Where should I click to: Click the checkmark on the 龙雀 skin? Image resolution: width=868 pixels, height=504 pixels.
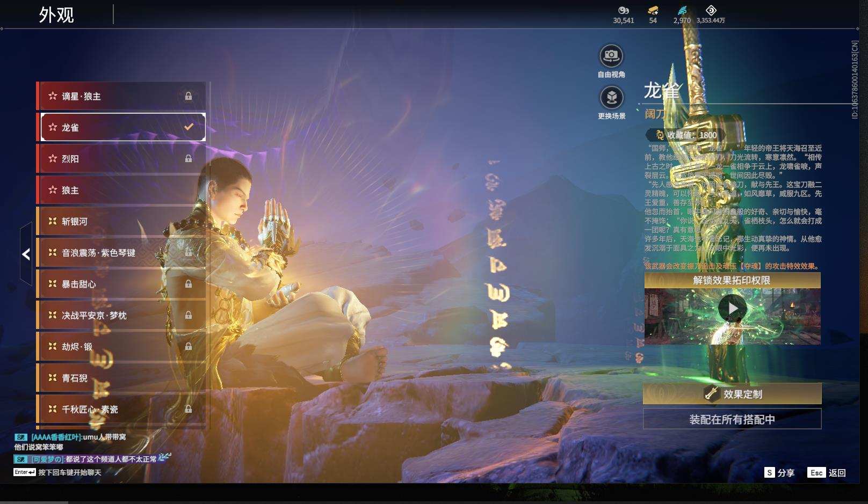189,127
